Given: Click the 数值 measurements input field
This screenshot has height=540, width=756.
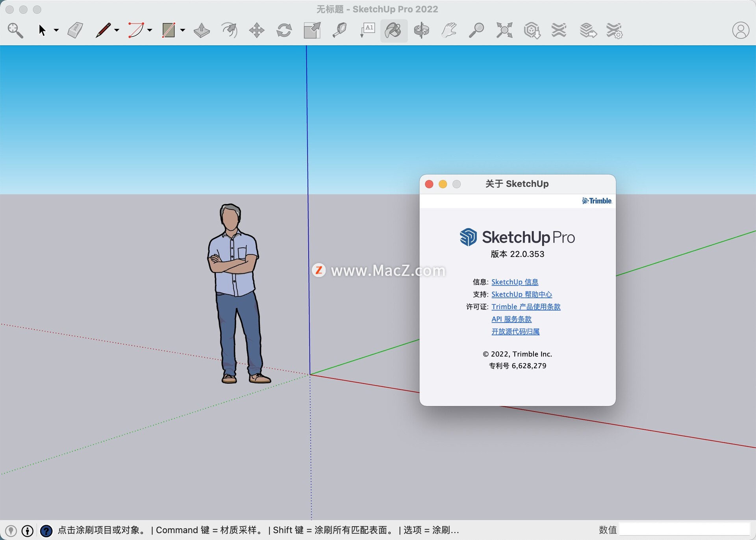Looking at the screenshot, I should [x=684, y=530].
